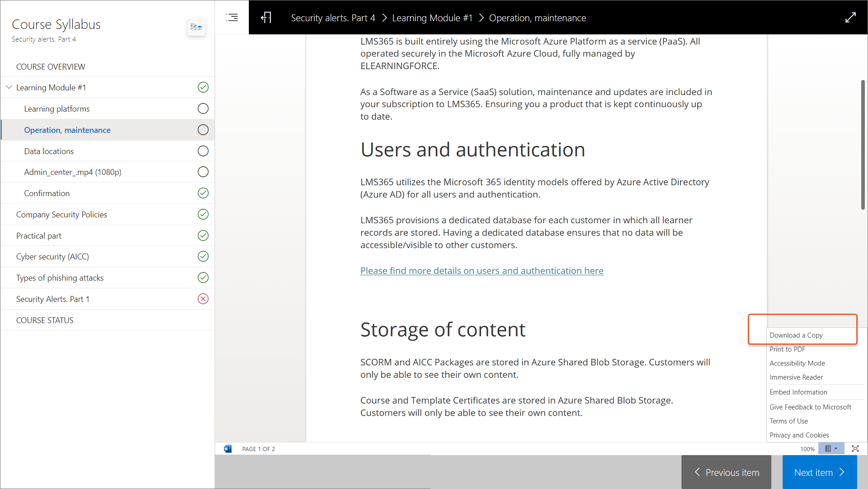The height and width of the screenshot is (489, 868).
Task: Click Operation, maintenance status circle
Action: pyautogui.click(x=203, y=130)
